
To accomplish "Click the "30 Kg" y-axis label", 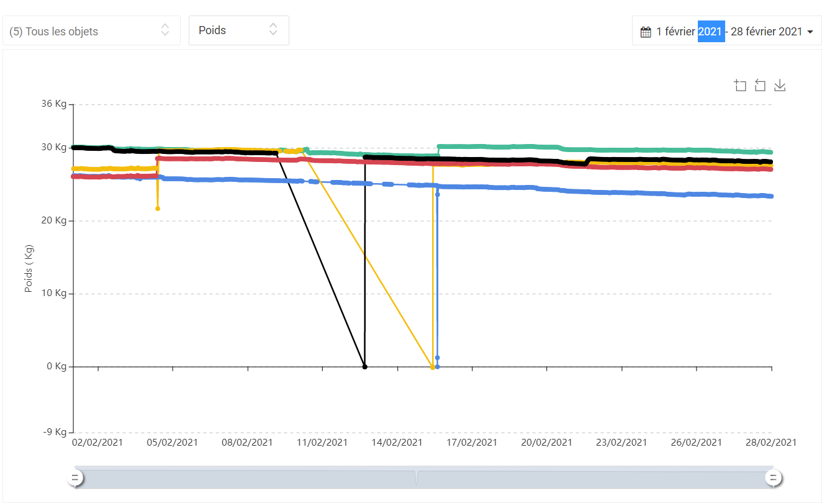I will click(54, 148).
